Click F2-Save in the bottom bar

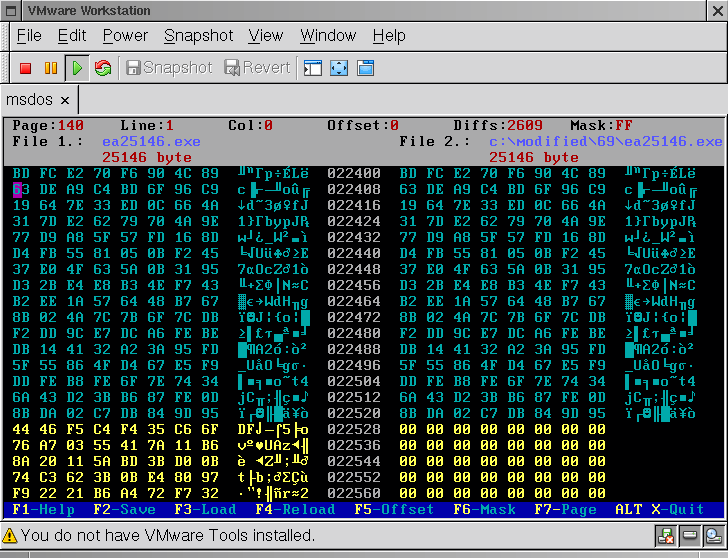coord(124,509)
